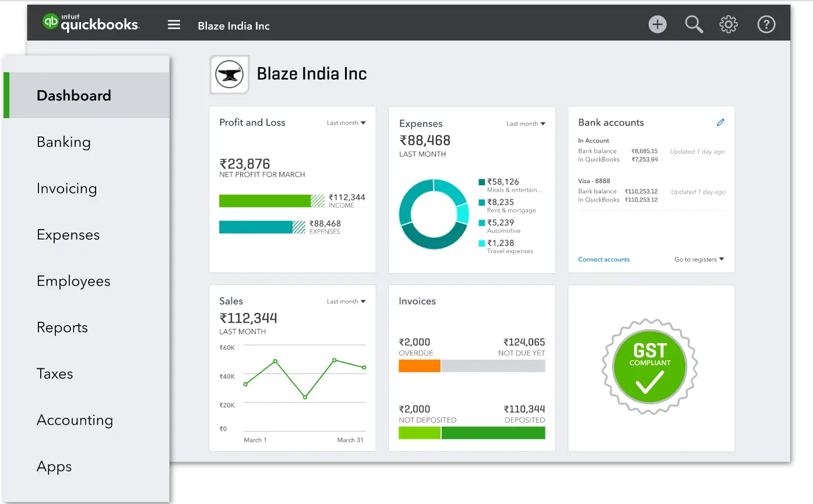Open the Dashboard sidebar item

click(87, 96)
